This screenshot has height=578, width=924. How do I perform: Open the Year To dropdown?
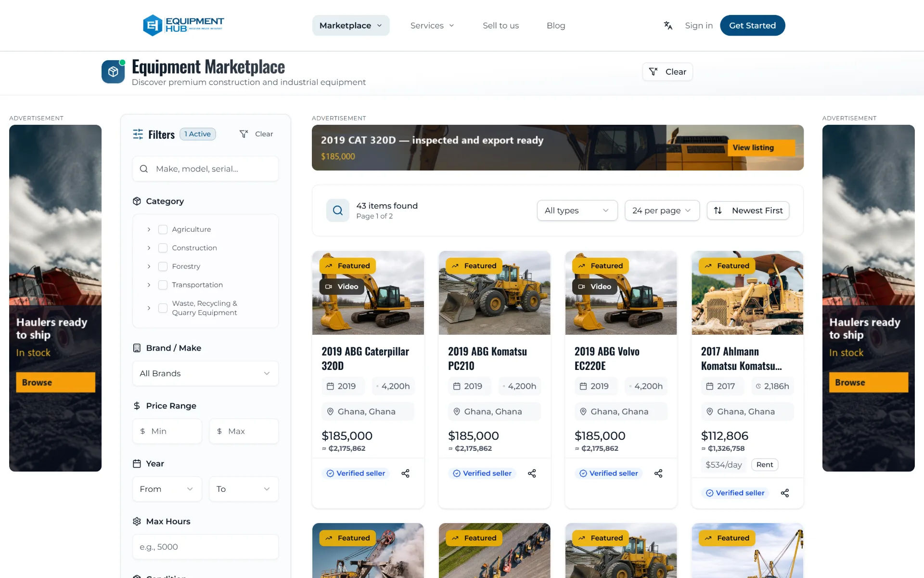click(x=244, y=489)
